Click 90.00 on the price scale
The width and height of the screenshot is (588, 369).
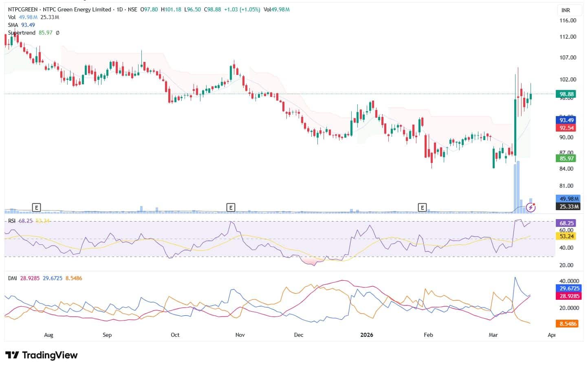coord(566,137)
